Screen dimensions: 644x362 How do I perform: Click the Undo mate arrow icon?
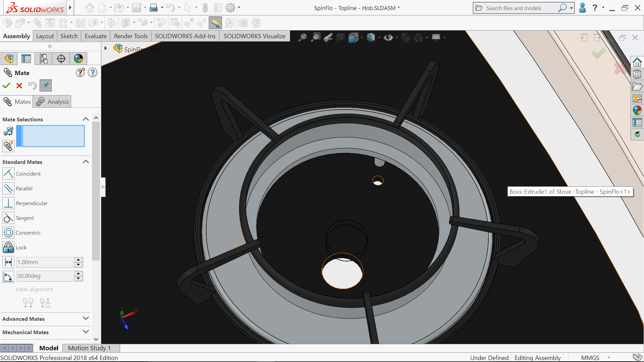point(32,86)
